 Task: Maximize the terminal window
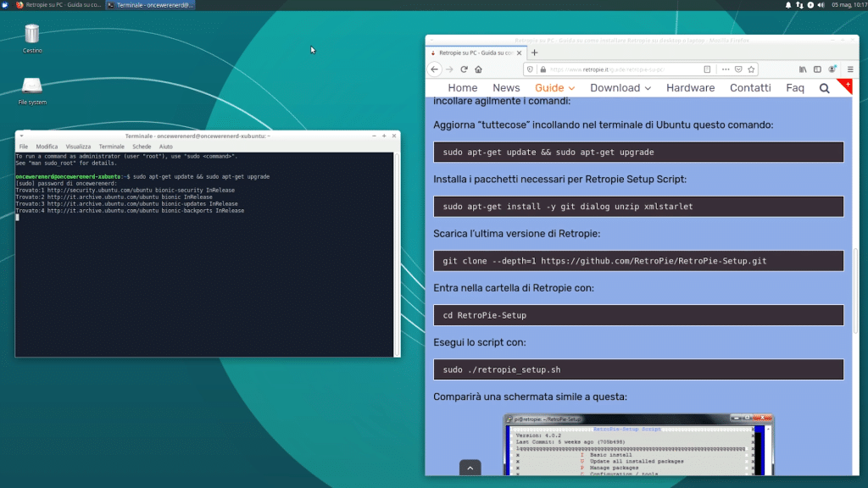(384, 136)
